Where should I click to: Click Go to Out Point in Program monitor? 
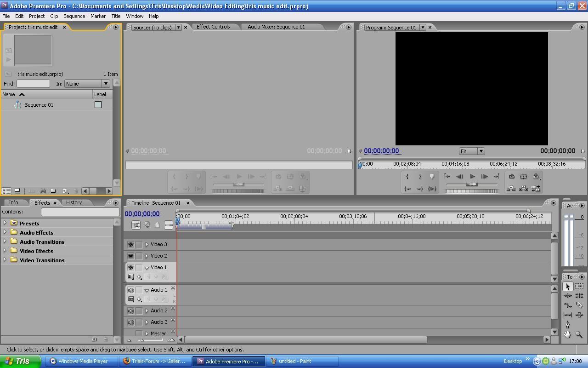tap(420, 189)
